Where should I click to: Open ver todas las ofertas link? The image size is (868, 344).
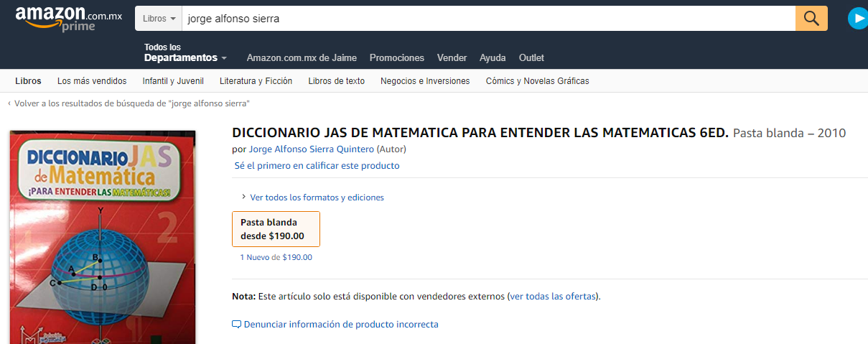pyautogui.click(x=553, y=297)
